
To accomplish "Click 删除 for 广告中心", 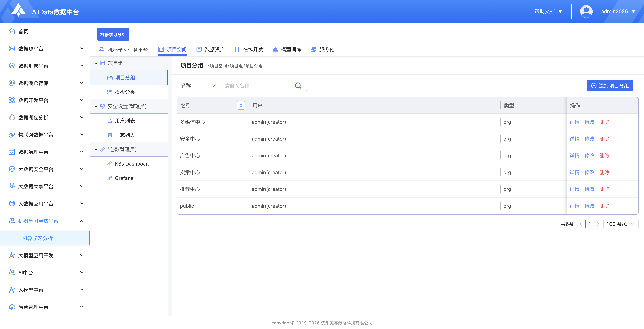I will pyautogui.click(x=604, y=155).
